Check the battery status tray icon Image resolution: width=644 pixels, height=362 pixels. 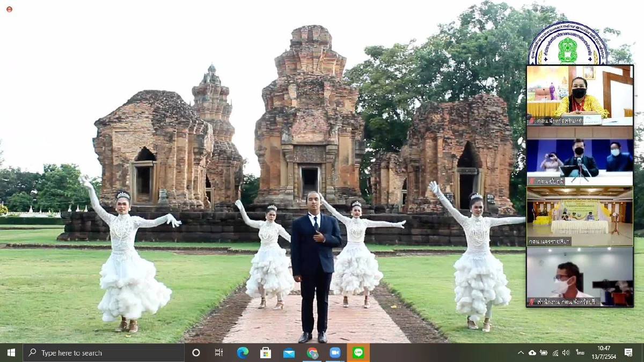click(544, 353)
